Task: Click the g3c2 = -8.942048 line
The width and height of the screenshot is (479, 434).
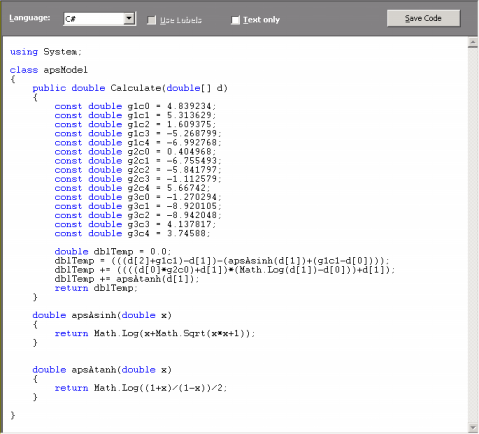Action: click(138, 215)
